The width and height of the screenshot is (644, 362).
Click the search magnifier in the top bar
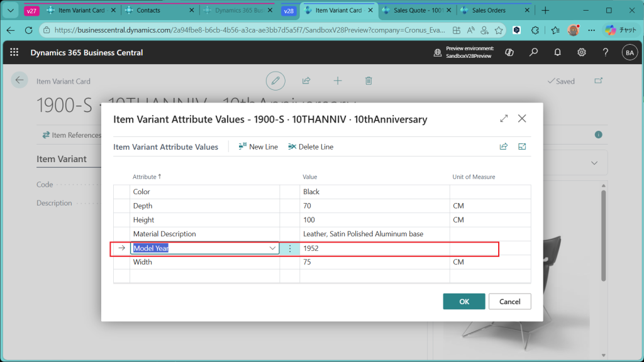(x=533, y=53)
